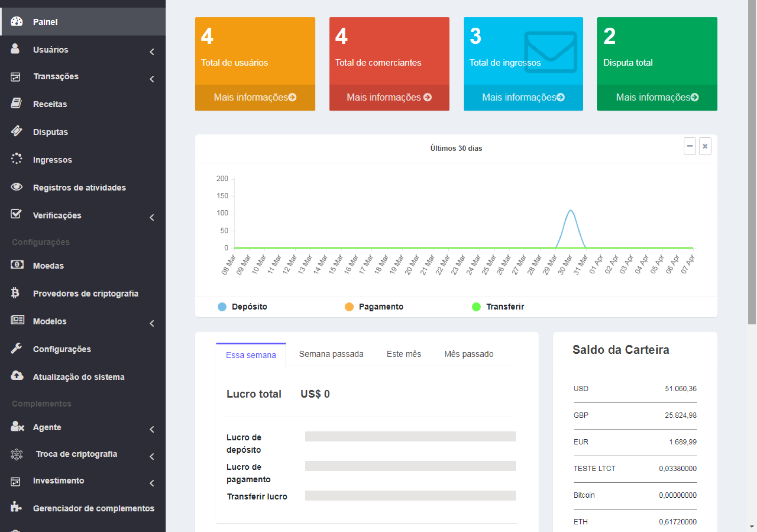Image resolution: width=757 pixels, height=532 pixels.
Task: Expand the Usuários submenu chevron
Action: 152,52
